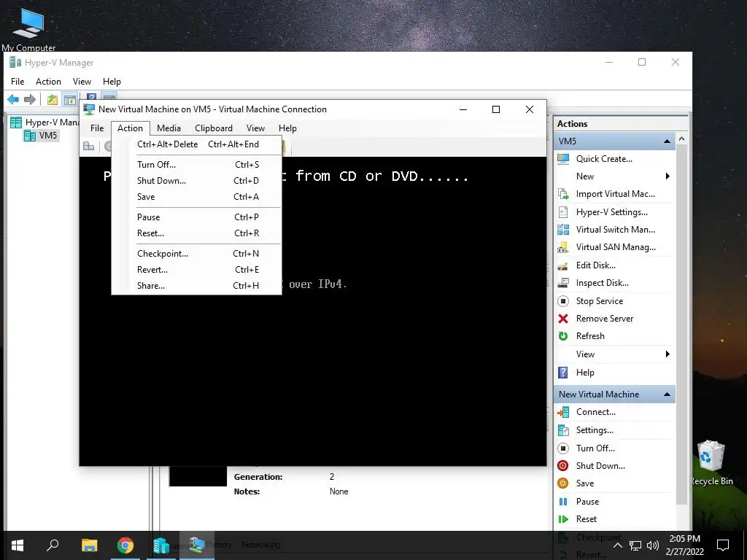Image resolution: width=747 pixels, height=560 pixels.
Task: Collapse the New Virtual Machine actions section
Action: (667, 394)
